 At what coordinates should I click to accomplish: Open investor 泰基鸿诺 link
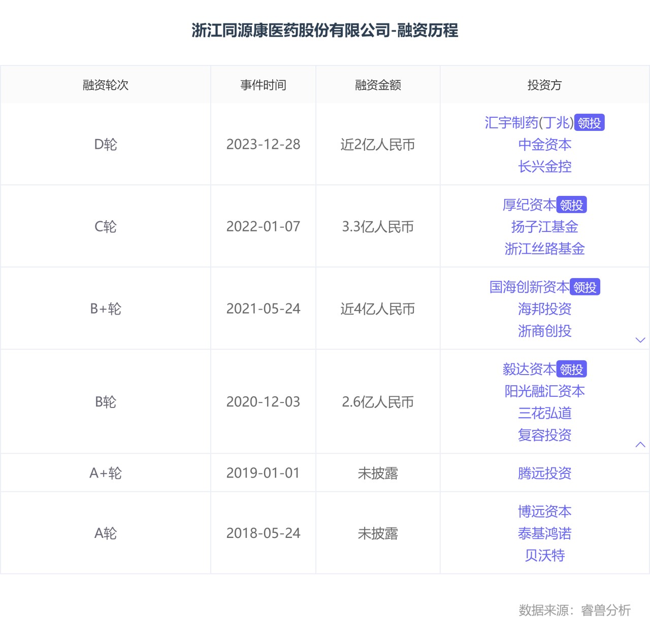pos(544,533)
